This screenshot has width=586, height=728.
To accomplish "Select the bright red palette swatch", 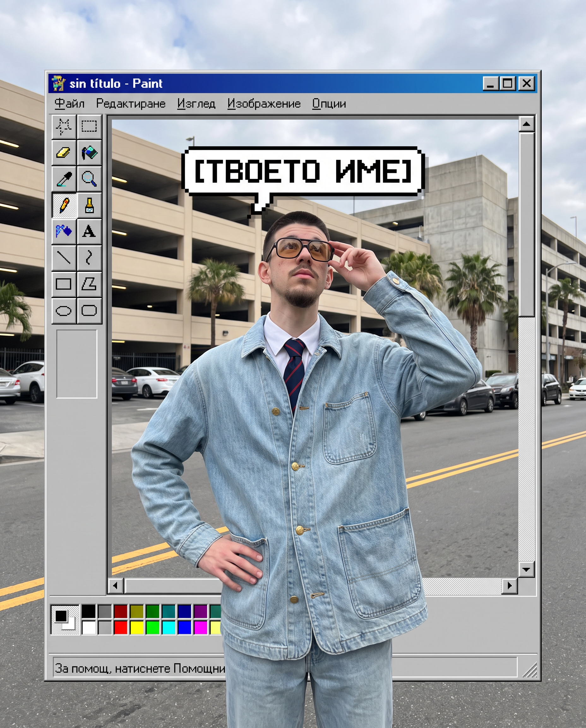I will coord(121,628).
